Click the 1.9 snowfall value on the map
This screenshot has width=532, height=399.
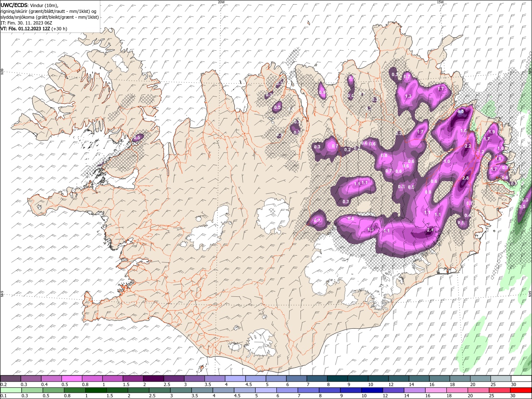pos(492,132)
